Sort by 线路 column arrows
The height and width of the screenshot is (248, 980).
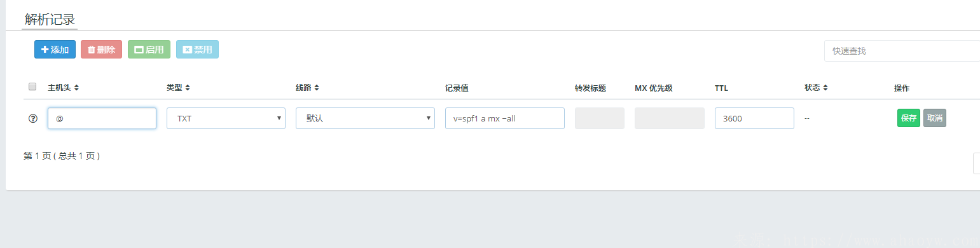317,88
